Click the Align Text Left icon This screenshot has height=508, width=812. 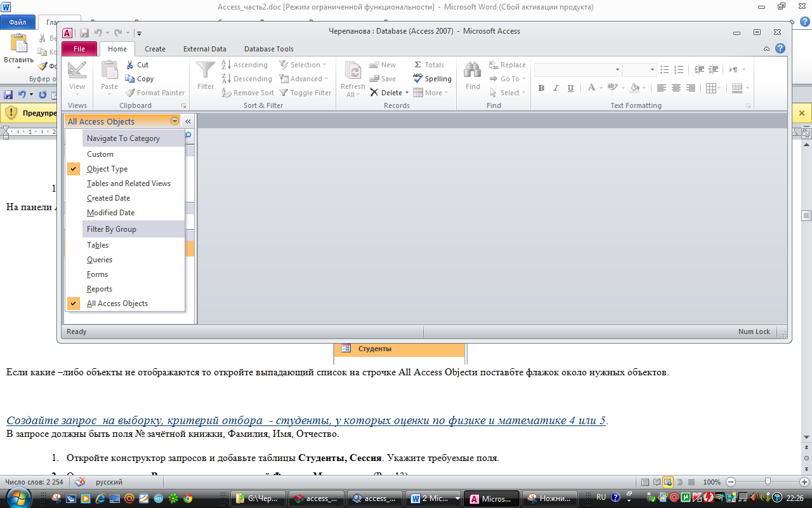tap(662, 88)
